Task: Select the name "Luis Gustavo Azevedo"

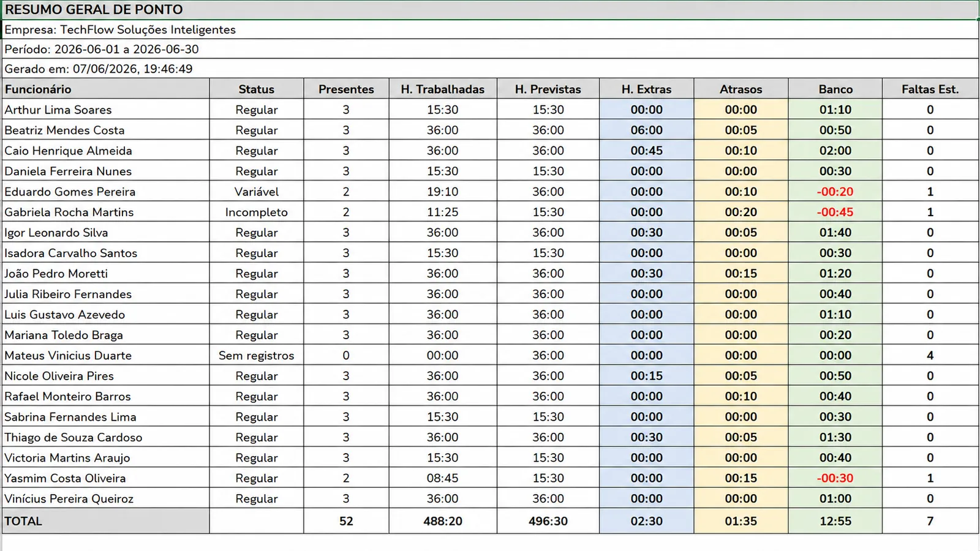Action: tap(65, 315)
